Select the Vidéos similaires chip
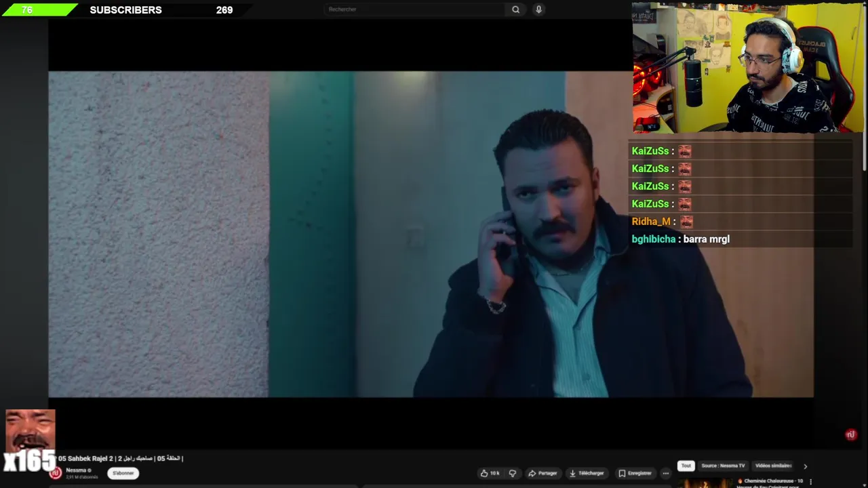868x488 pixels. pyautogui.click(x=773, y=466)
